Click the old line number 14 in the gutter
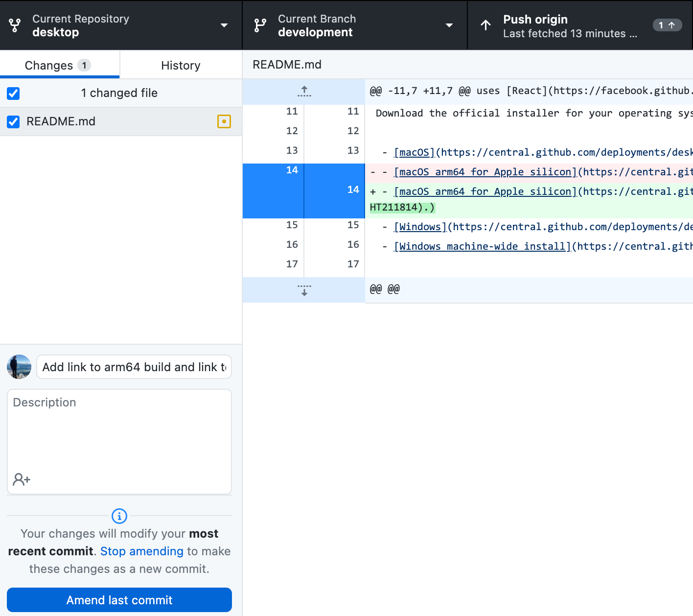693x616 pixels. (292, 170)
